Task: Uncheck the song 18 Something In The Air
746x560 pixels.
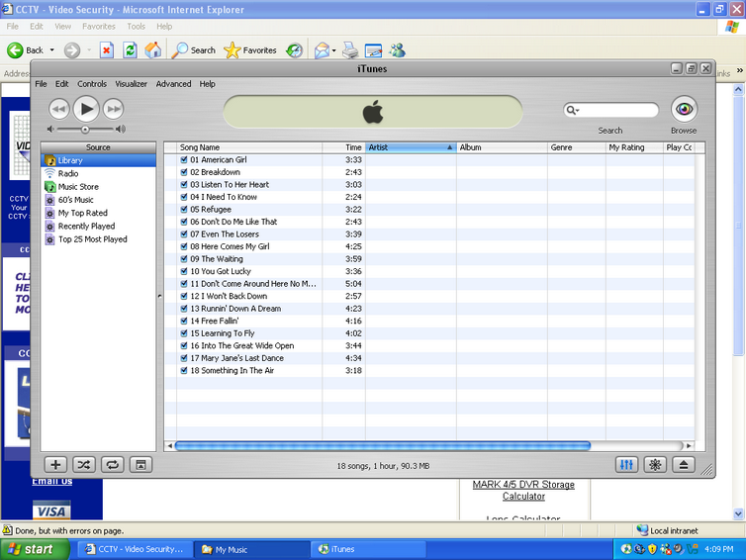Action: 184,370
